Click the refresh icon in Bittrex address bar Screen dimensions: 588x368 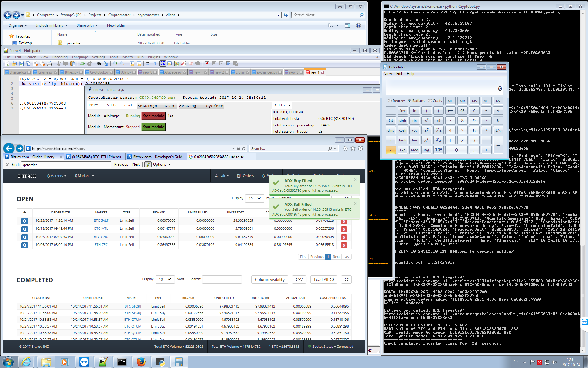click(244, 148)
